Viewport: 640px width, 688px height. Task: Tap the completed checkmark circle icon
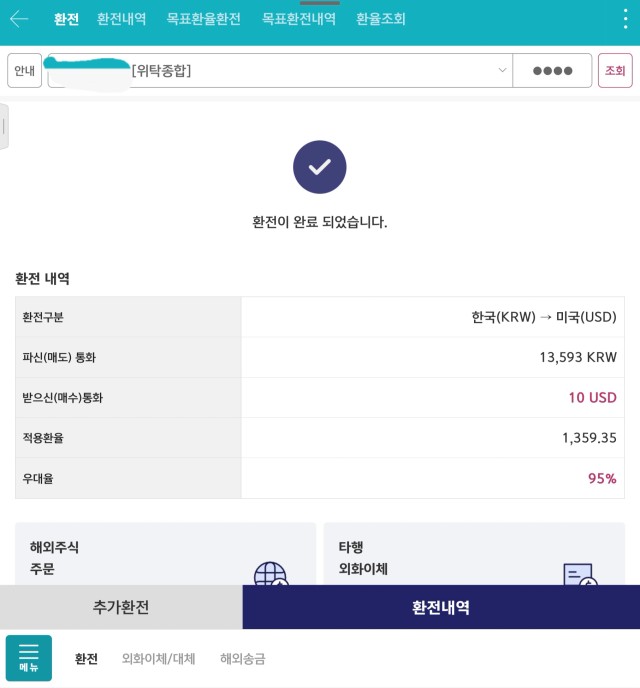tap(320, 167)
